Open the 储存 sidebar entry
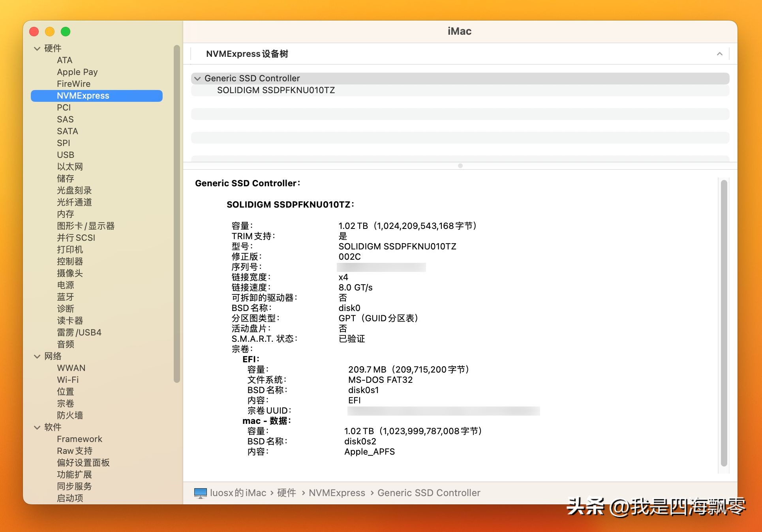The width and height of the screenshot is (762, 532). pyautogui.click(x=66, y=178)
